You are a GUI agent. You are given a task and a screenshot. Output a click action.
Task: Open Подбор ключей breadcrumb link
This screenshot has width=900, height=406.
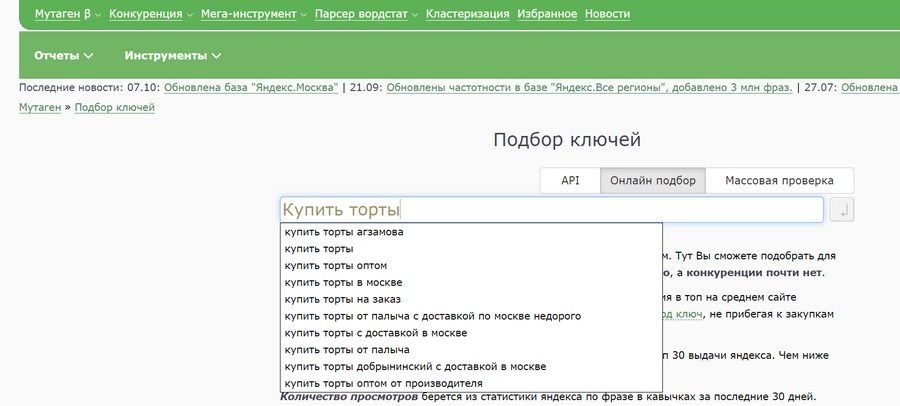tap(115, 107)
